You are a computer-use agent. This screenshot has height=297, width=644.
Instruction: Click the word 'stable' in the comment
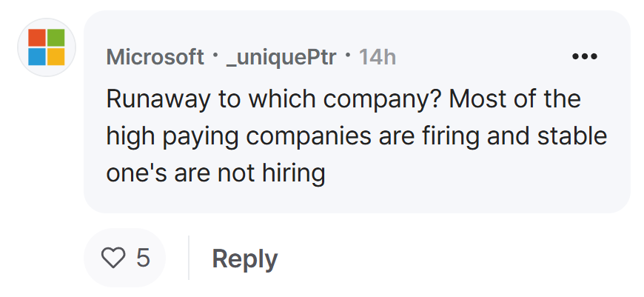[572, 136]
